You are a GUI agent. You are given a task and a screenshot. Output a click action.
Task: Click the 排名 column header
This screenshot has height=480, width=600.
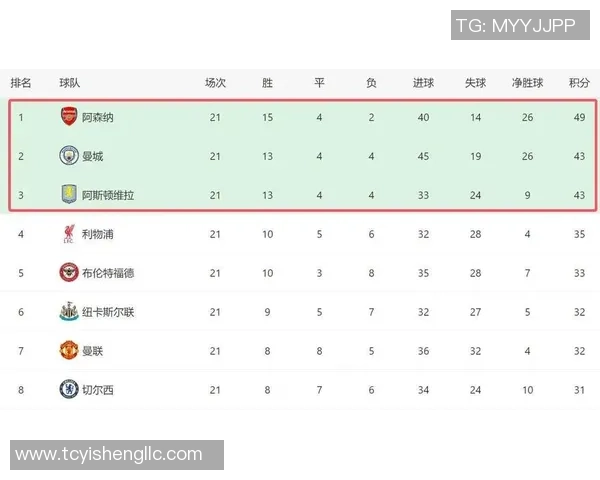coord(21,82)
